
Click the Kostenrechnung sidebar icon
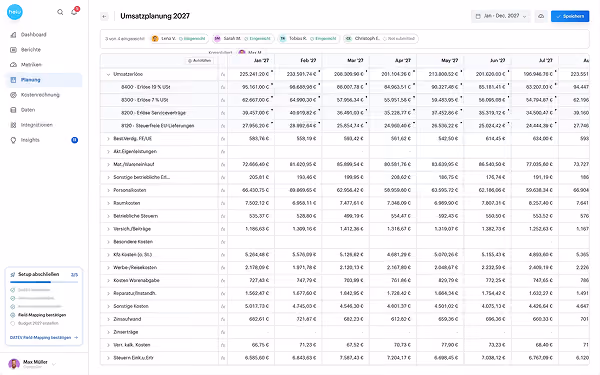click(13, 95)
